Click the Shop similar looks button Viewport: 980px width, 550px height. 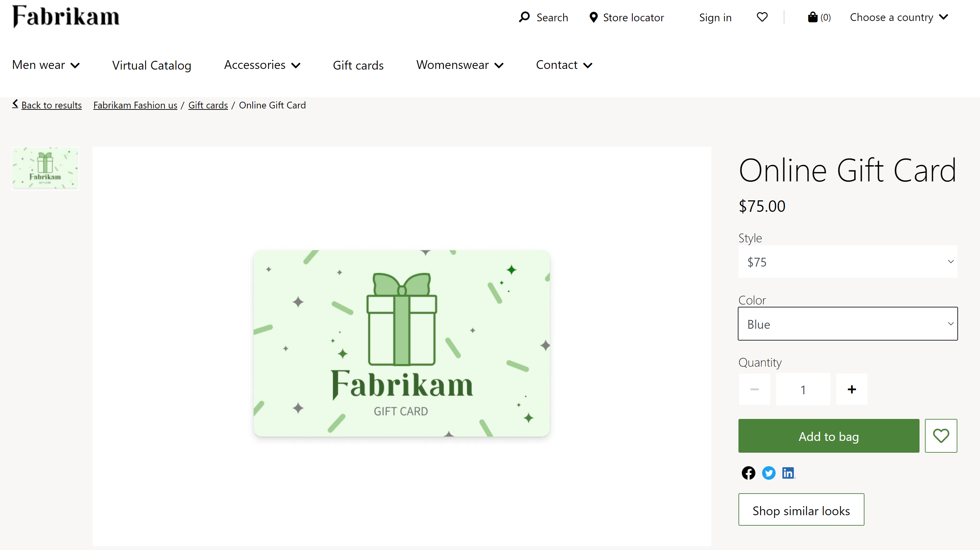[x=801, y=509]
